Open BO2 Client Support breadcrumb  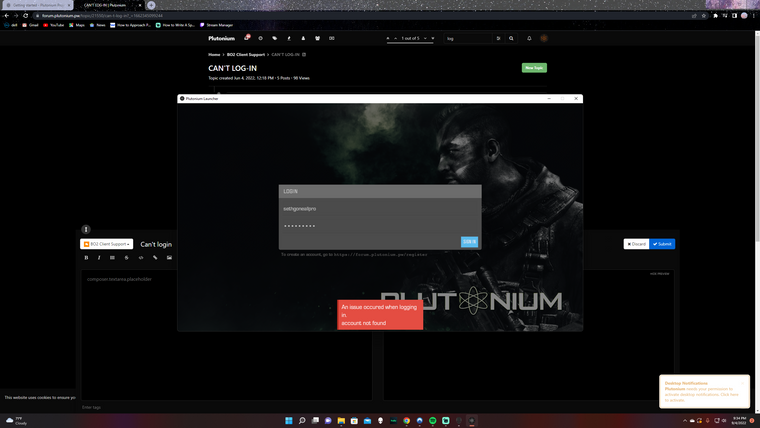tap(246, 55)
